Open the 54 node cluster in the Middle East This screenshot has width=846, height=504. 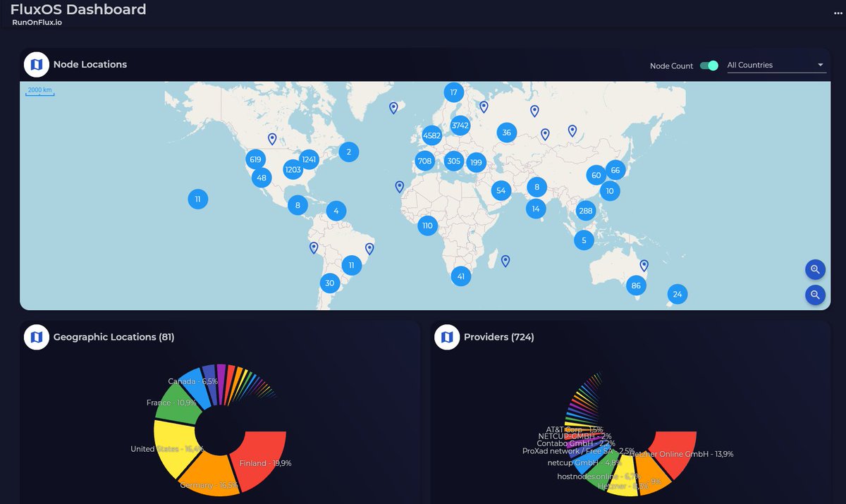point(501,190)
